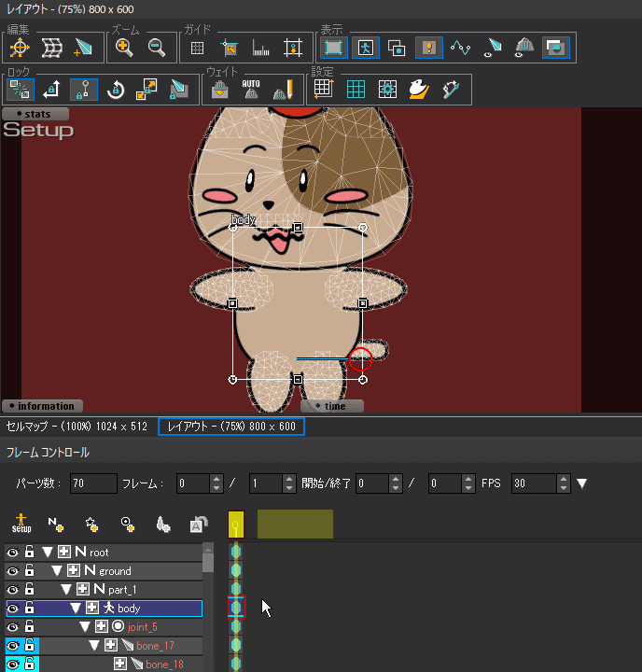Click the add bone part icon
Screen dimensions: 642x672
point(163,524)
